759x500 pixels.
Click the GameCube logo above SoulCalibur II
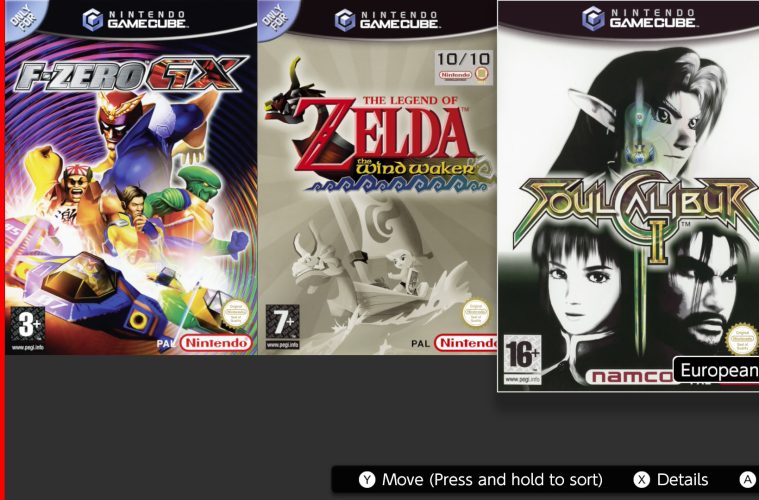pyautogui.click(x=640, y=18)
